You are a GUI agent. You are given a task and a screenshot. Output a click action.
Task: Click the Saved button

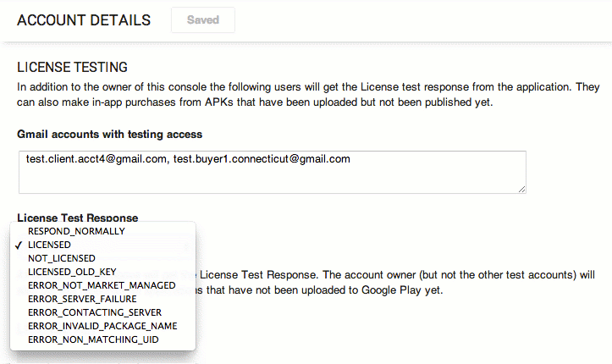pos(203,20)
